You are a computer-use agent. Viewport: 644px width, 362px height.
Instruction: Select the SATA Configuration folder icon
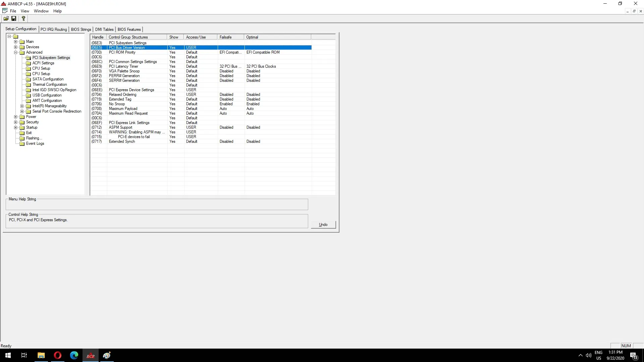(29, 79)
